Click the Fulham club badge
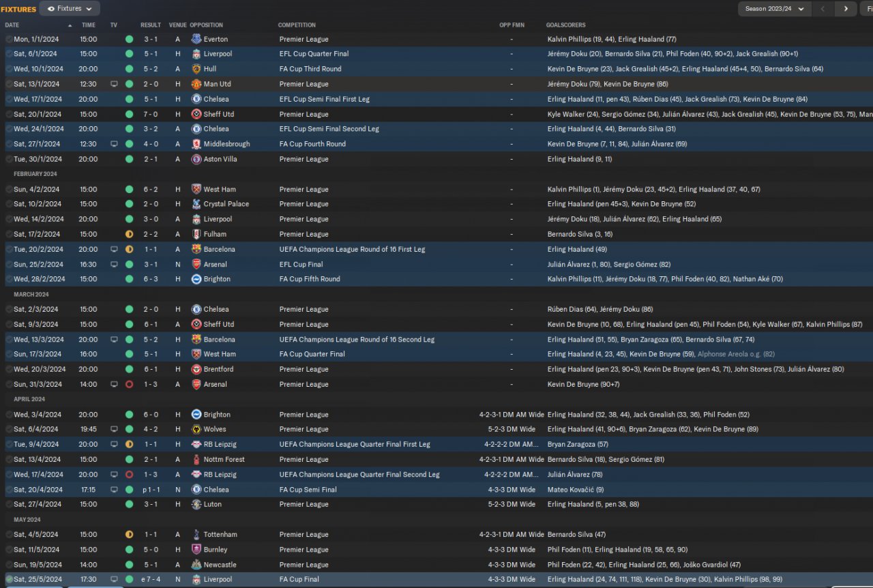The width and height of the screenshot is (873, 588). (x=196, y=234)
